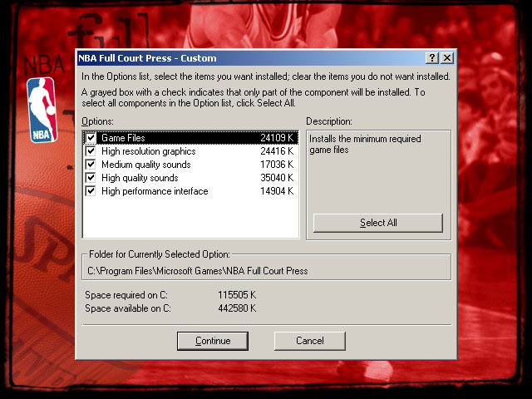
Task: Select the Game Files row label
Action: pyautogui.click(x=123, y=138)
